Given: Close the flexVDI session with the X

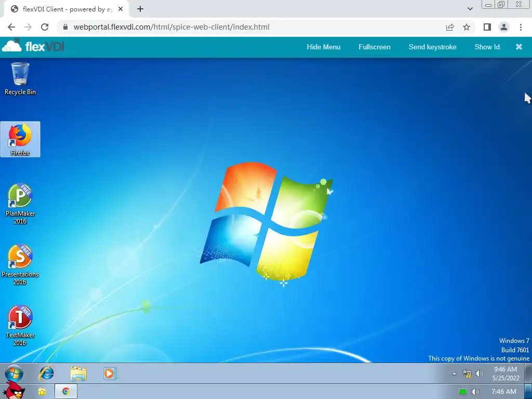Looking at the screenshot, I should [x=519, y=47].
